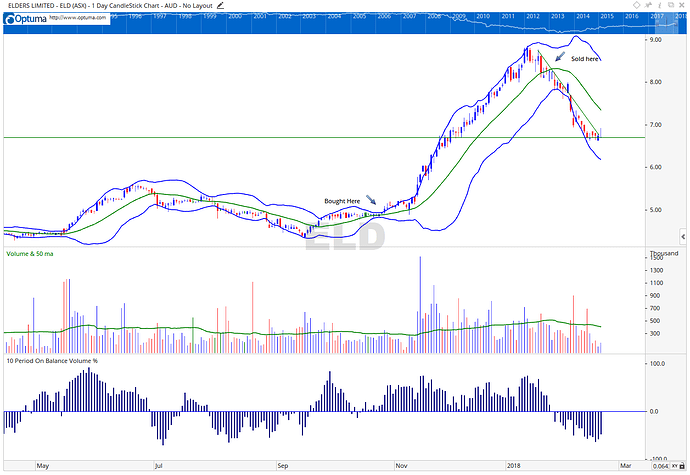Click the 6.00 price on the price scale
The image size is (690, 475).
click(656, 167)
